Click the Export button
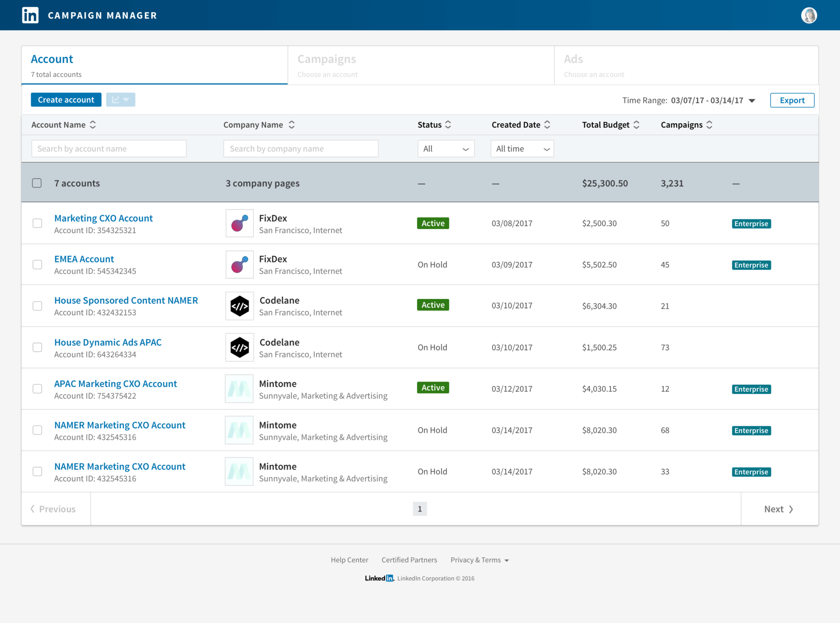 [792, 100]
